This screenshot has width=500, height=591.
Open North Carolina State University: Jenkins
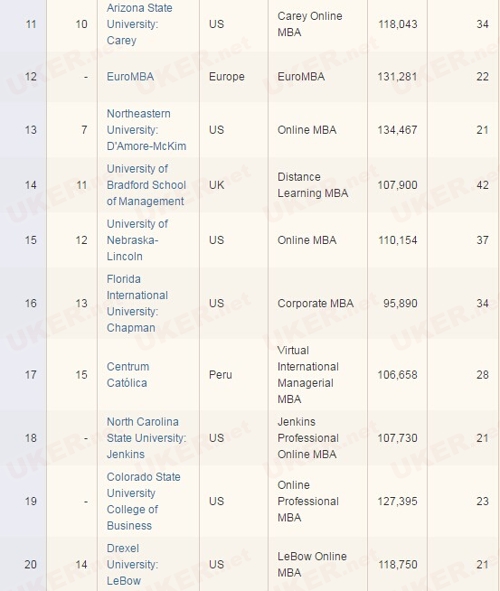click(146, 438)
